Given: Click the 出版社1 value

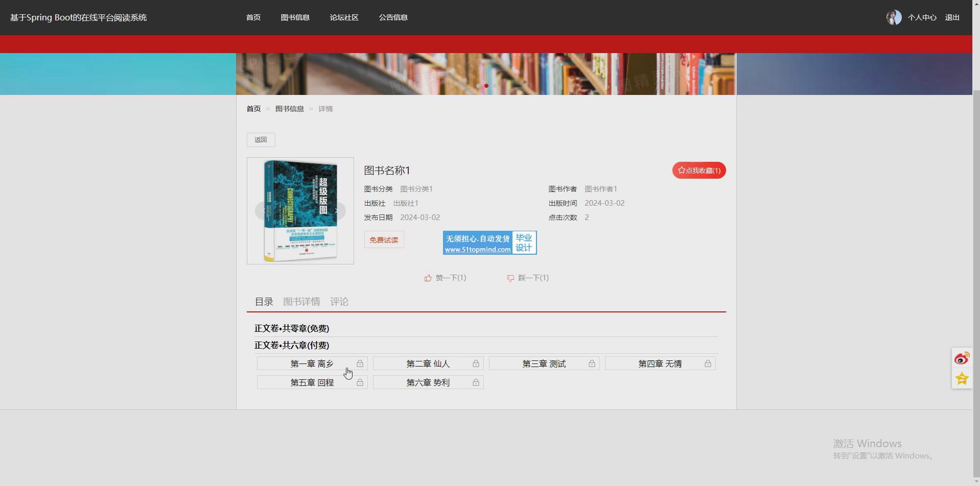Looking at the screenshot, I should 406,203.
